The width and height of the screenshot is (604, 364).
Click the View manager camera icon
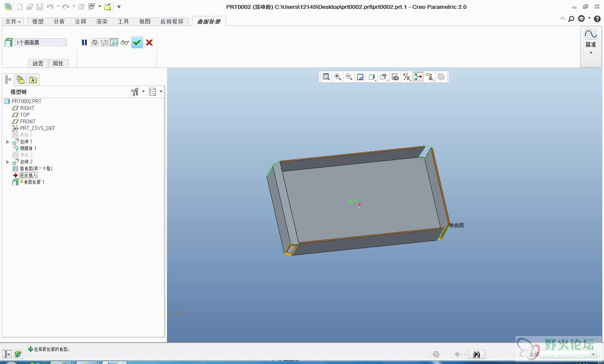point(395,77)
